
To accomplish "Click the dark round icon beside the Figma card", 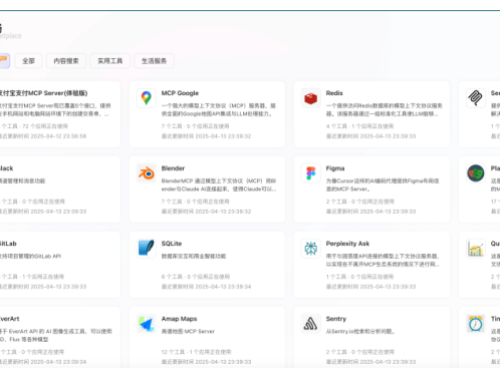I will pos(476,173).
